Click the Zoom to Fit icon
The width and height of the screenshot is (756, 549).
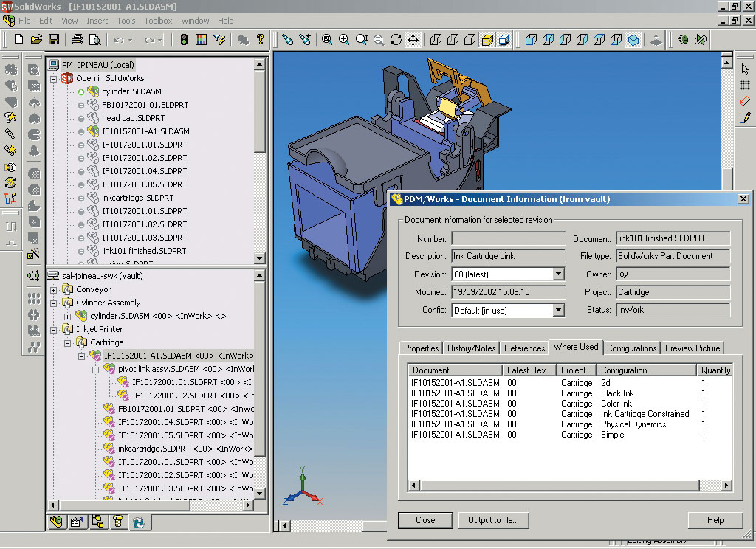pos(327,40)
